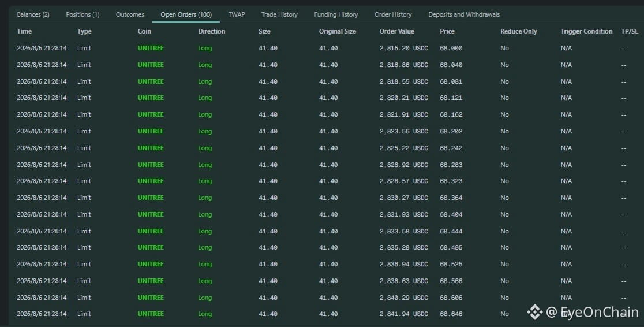The width and height of the screenshot is (644, 327).
Task: Click order value 2,818.55 USDC
Action: [x=404, y=81]
